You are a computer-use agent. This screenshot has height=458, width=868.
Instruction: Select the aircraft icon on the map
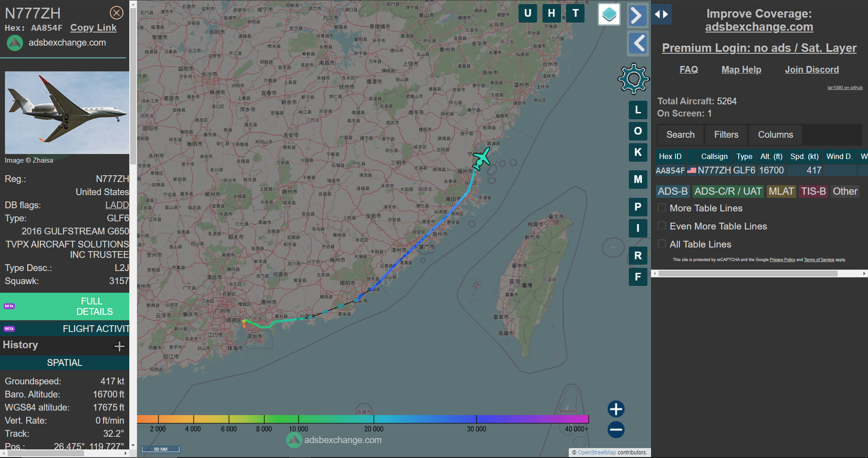click(481, 159)
